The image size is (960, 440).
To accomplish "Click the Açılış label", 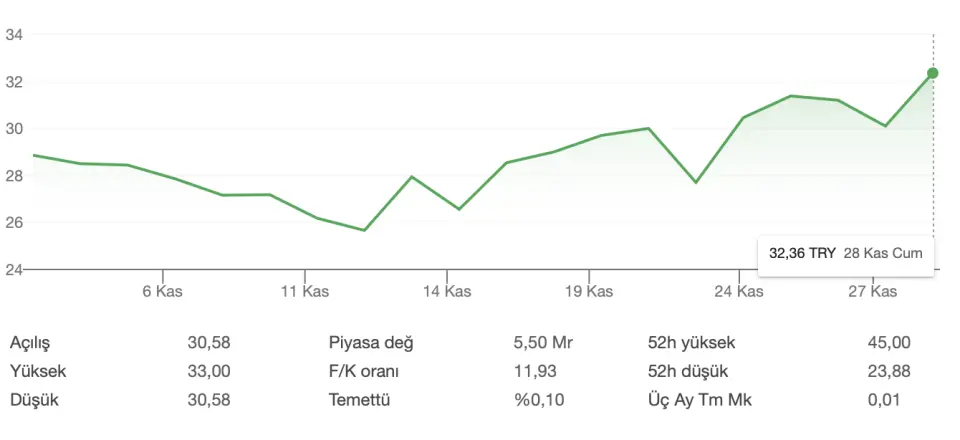I will pos(30,343).
